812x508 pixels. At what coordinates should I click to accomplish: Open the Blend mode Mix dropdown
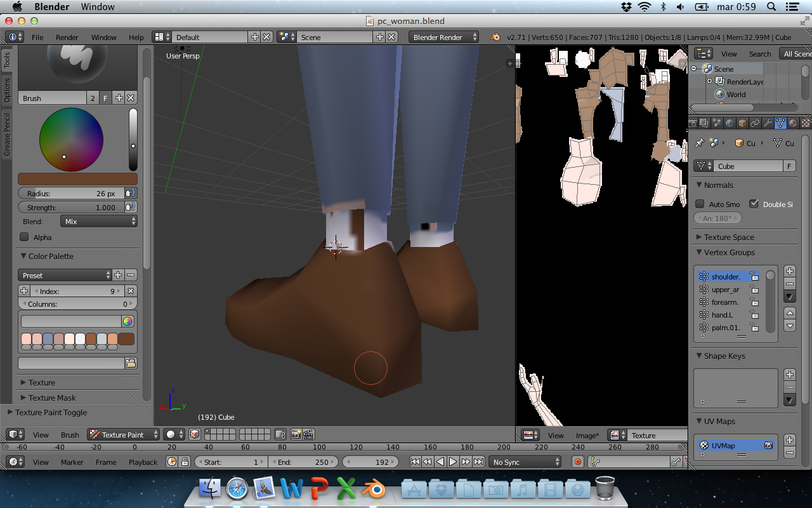click(99, 221)
